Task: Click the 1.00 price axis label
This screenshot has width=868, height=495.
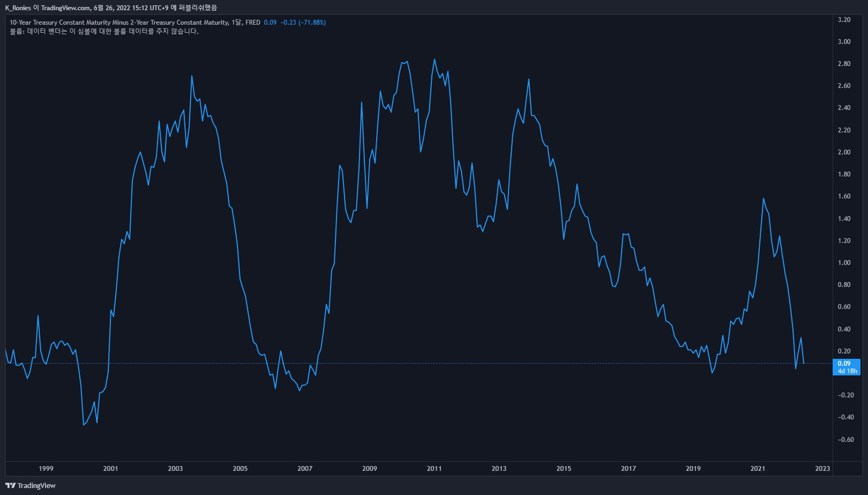Action: (x=844, y=263)
